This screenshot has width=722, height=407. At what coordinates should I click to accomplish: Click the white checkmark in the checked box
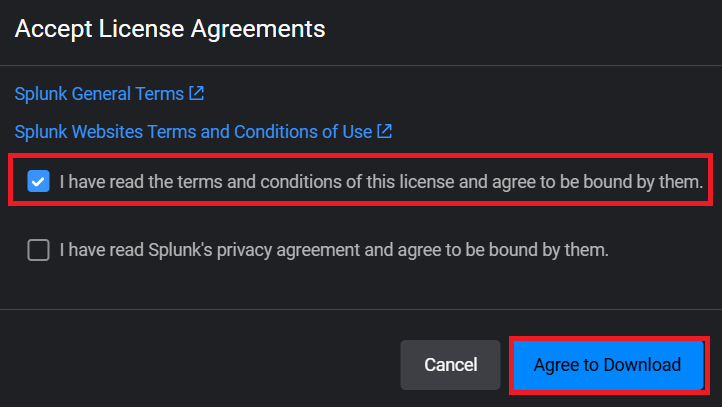pyautogui.click(x=39, y=182)
